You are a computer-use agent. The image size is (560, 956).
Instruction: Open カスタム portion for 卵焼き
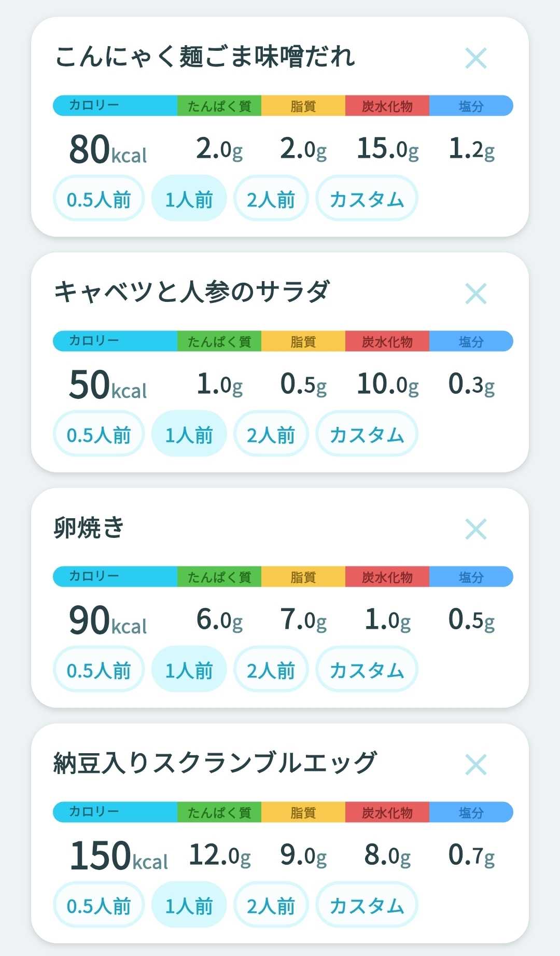pos(367,670)
